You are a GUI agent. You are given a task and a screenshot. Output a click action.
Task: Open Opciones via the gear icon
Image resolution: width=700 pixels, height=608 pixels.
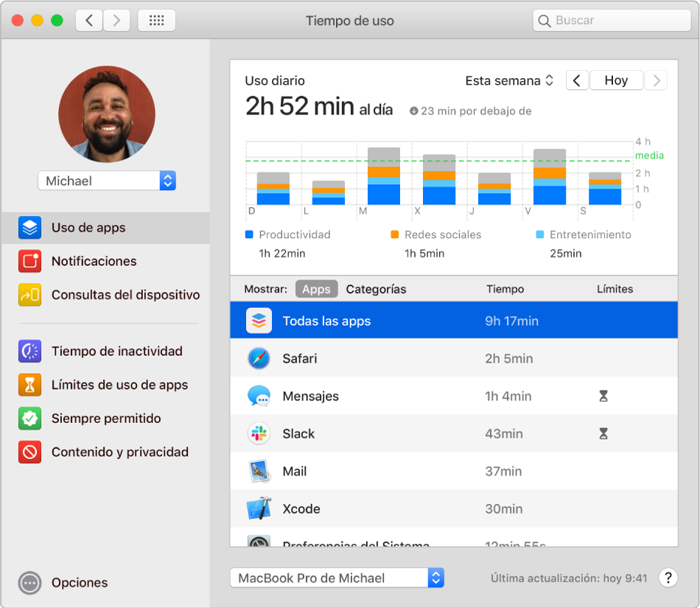[28, 583]
